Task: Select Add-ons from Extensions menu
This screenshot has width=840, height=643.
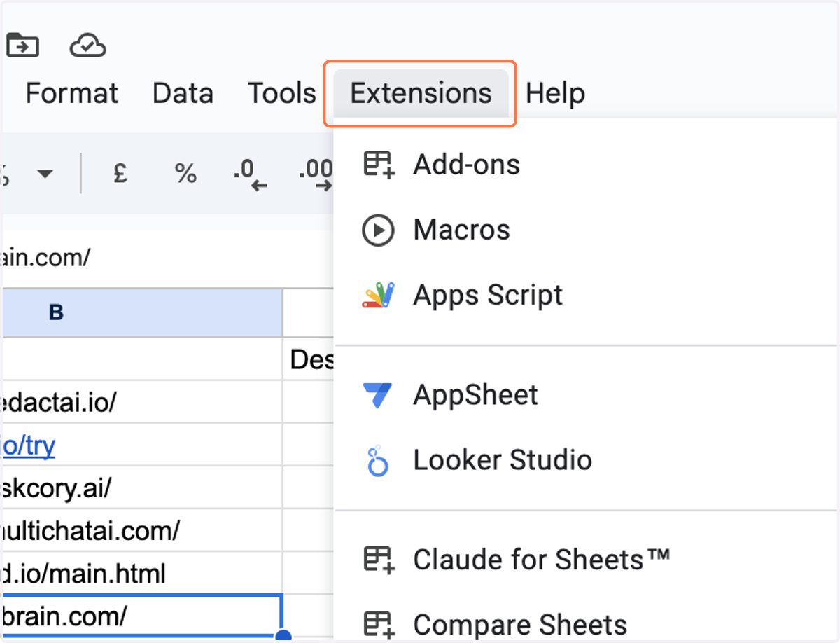Action: pos(587,165)
